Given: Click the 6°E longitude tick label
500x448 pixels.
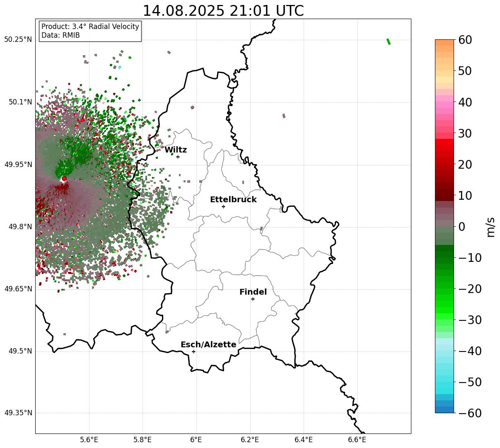Looking at the screenshot, I should coord(196,439).
